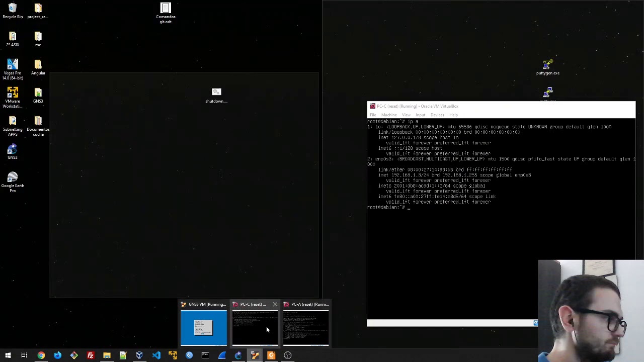Open the Devices menu in VirtualBox
This screenshot has width=644, height=362.
pyautogui.click(x=437, y=115)
